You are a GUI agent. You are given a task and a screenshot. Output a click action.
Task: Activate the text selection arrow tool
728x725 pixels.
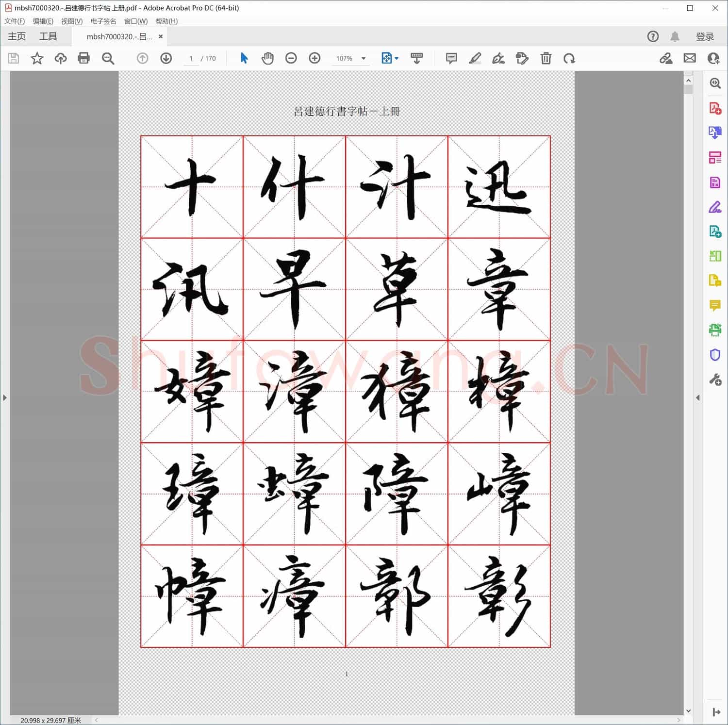(245, 58)
